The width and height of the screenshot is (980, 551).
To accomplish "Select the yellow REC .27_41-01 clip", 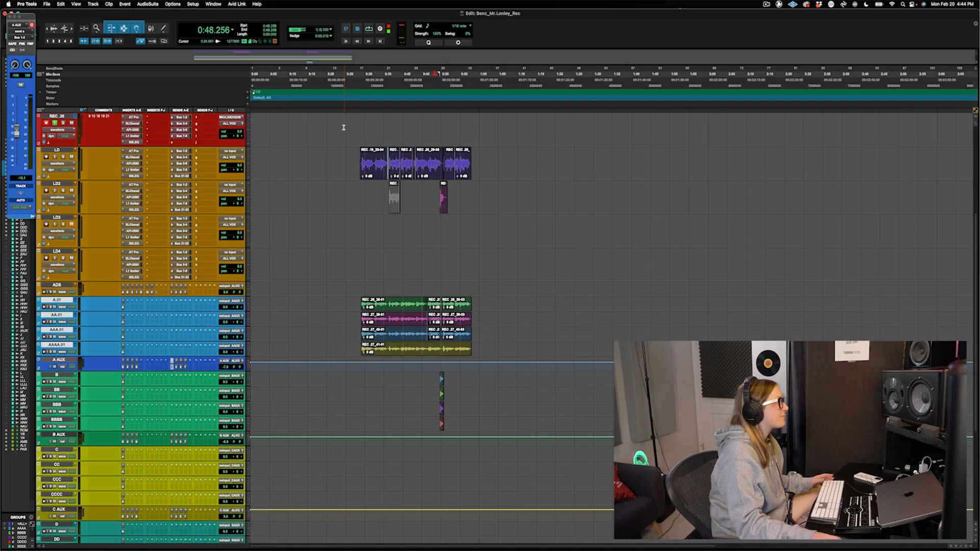I will click(416, 348).
